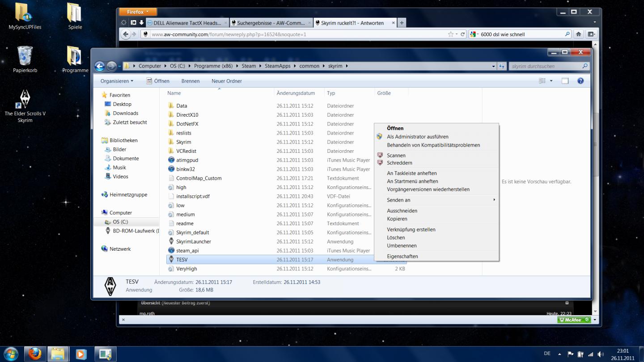This screenshot has height=362, width=644.
Task: Click the system tray volume icon
Action: pyautogui.click(x=601, y=354)
